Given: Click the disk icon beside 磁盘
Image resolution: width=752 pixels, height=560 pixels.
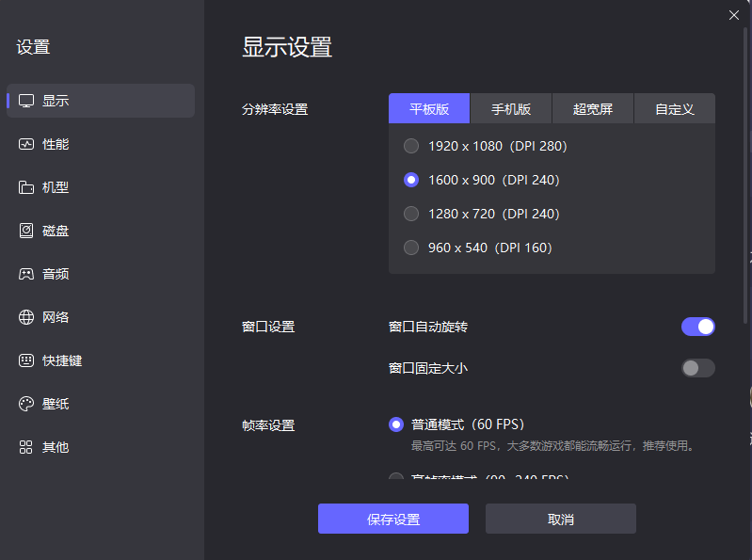Looking at the screenshot, I should tap(26, 231).
